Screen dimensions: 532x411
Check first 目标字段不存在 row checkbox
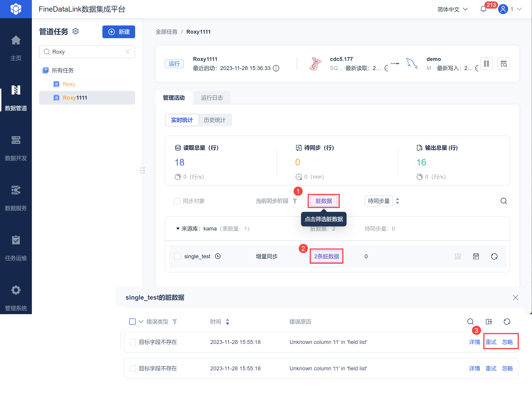pos(133,342)
